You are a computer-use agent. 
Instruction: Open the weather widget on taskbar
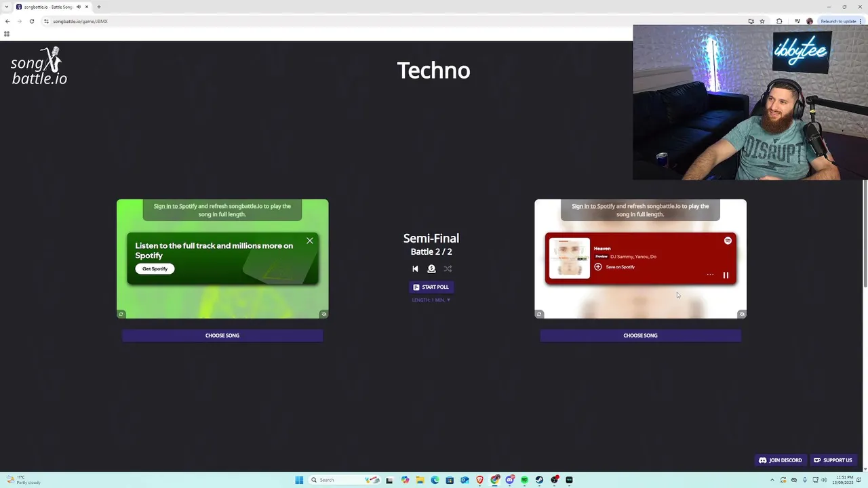23,480
